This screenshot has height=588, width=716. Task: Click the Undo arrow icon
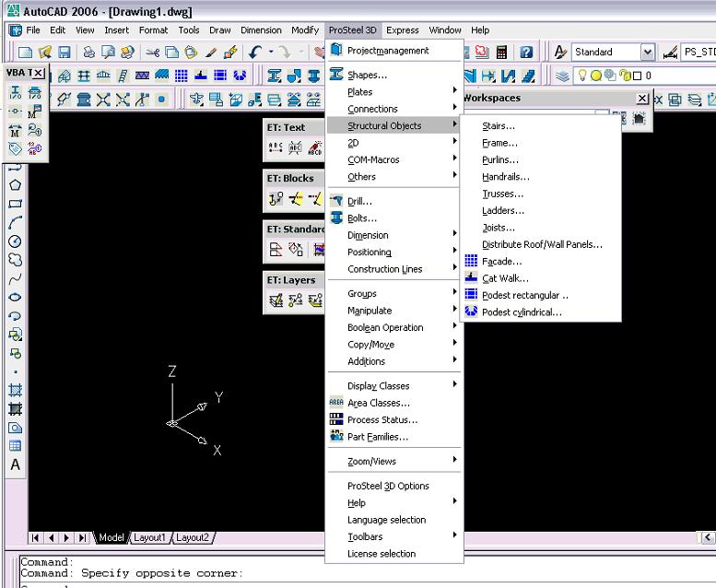(x=255, y=53)
